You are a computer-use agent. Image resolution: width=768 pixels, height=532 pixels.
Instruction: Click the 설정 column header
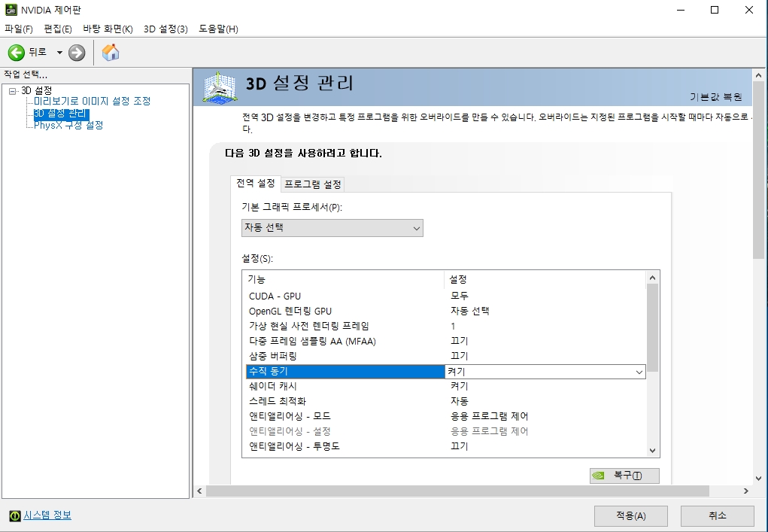tap(545, 279)
